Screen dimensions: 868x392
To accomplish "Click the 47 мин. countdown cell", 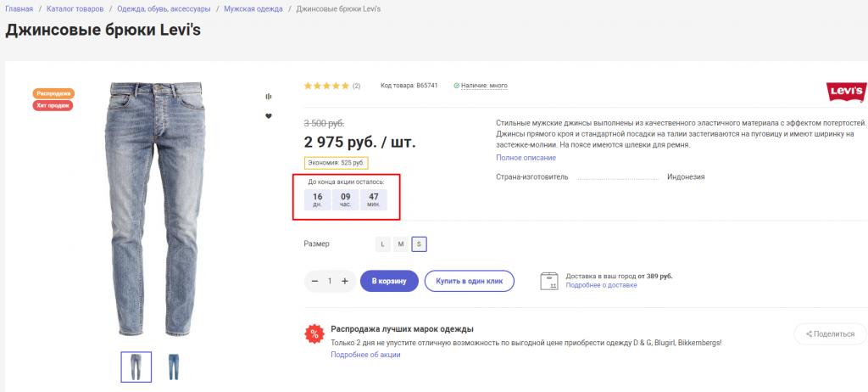I will coord(374,199).
